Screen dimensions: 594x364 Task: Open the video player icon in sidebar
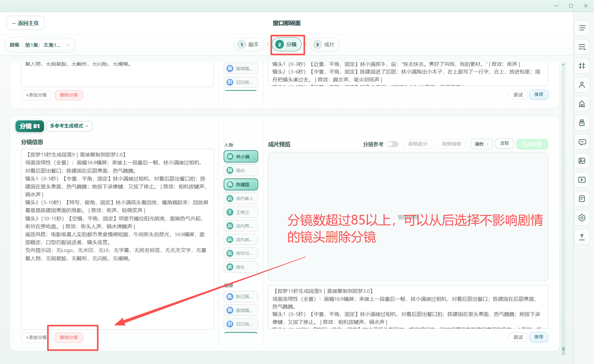582,180
